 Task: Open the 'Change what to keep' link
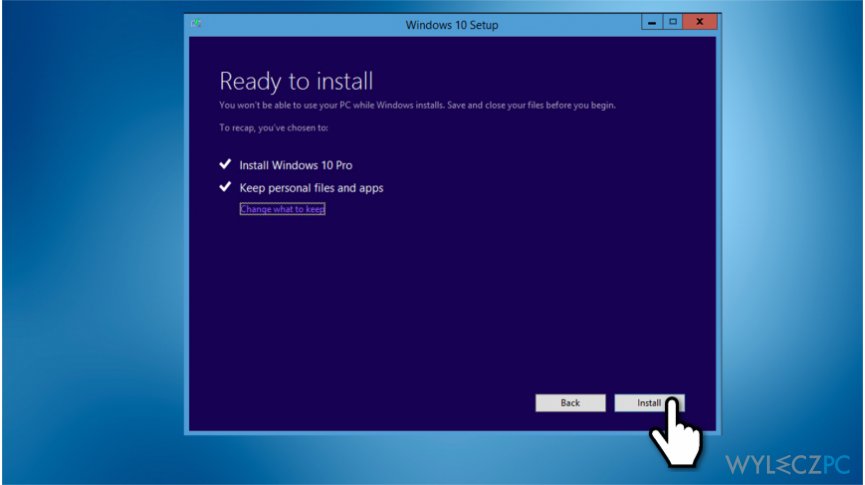(282, 209)
